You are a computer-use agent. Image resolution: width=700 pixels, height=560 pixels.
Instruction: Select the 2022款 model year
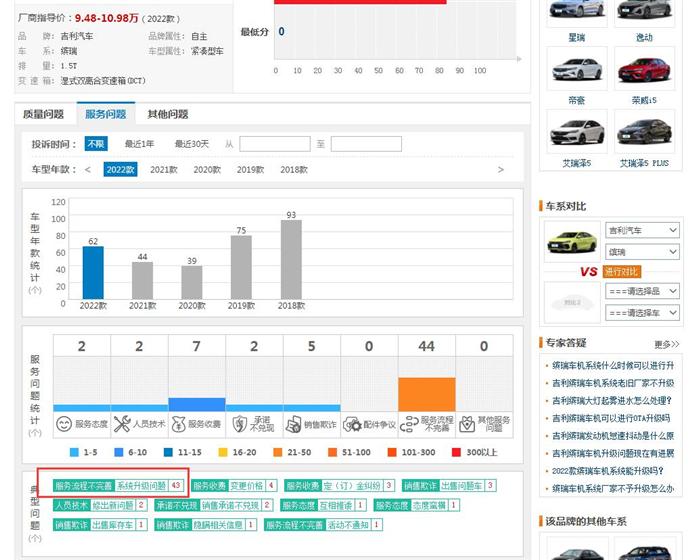(121, 170)
